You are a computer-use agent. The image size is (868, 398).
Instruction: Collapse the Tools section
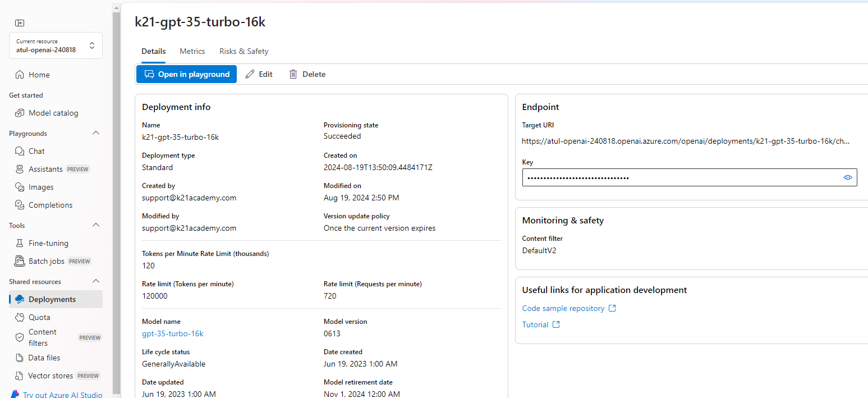[x=96, y=225]
